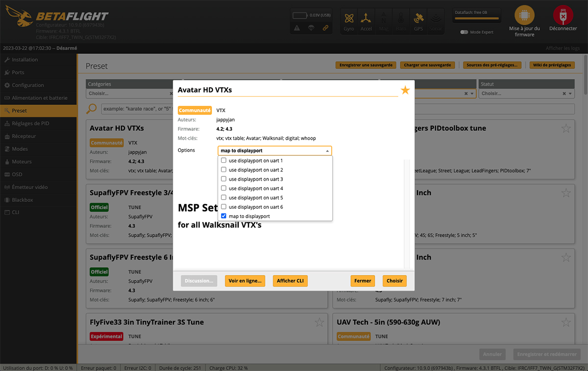
Task: Click the parachute failsafe icon
Action: point(311,28)
